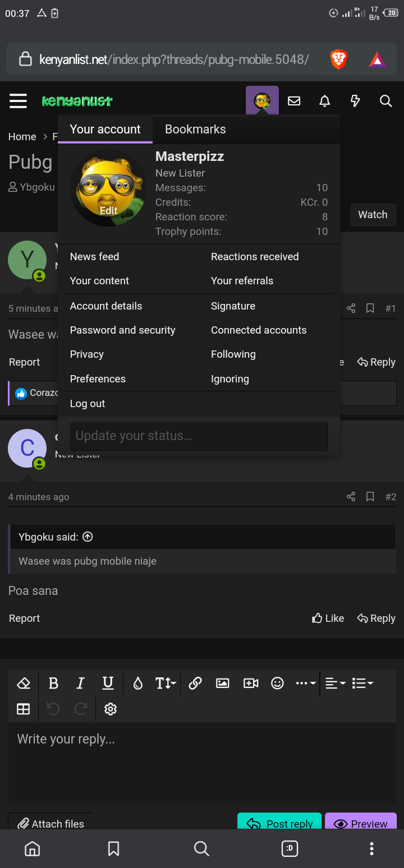Open the text color droplet tool
The height and width of the screenshot is (868, 404).
pyautogui.click(x=137, y=683)
